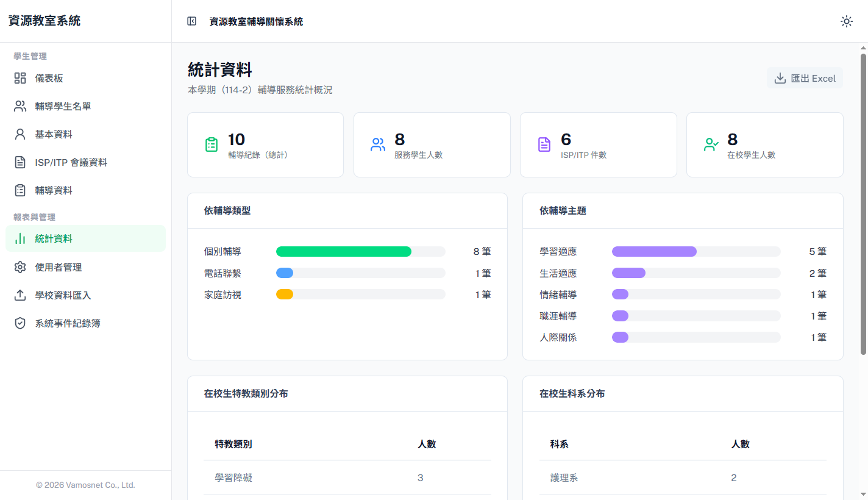868x500 pixels.
Task: Click the 基本資料 person icon
Action: coord(20,134)
